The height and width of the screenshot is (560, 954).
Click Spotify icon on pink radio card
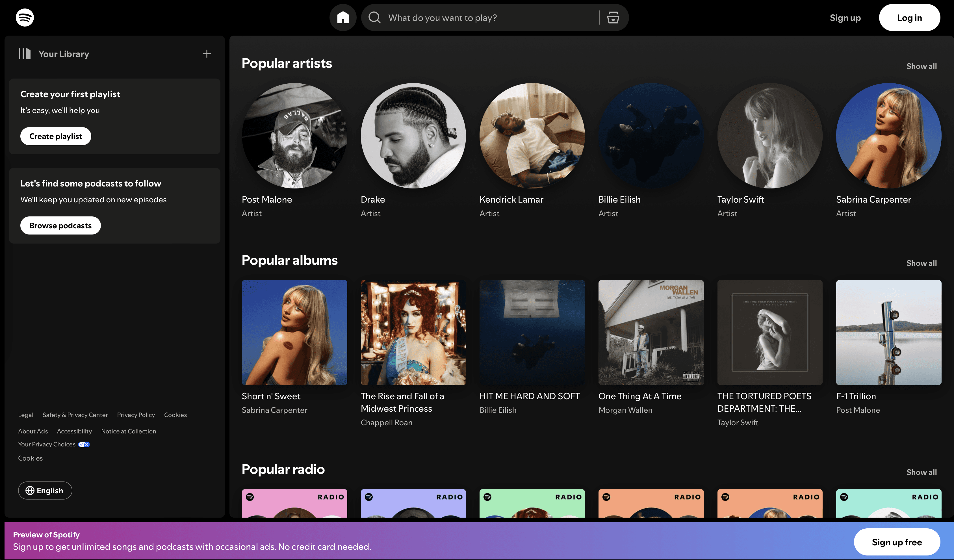point(250,497)
